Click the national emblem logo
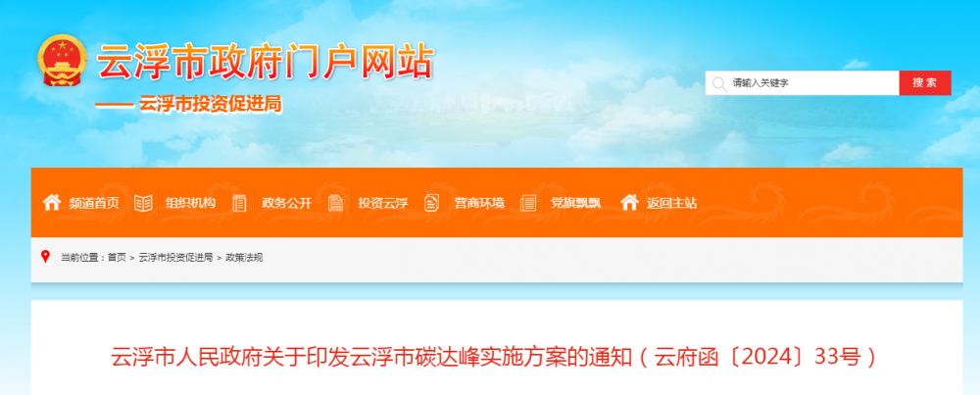Image resolution: width=980 pixels, height=395 pixels. tap(63, 61)
